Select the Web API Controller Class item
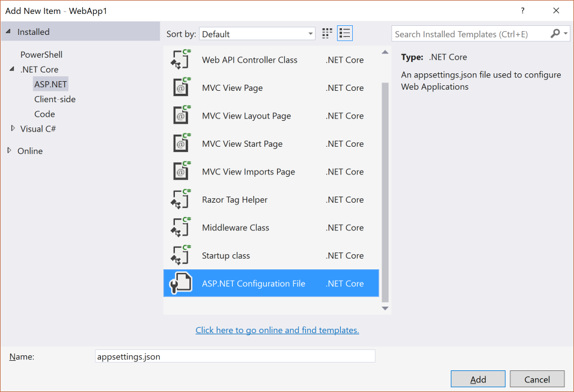This screenshot has width=574, height=392. coord(271,60)
